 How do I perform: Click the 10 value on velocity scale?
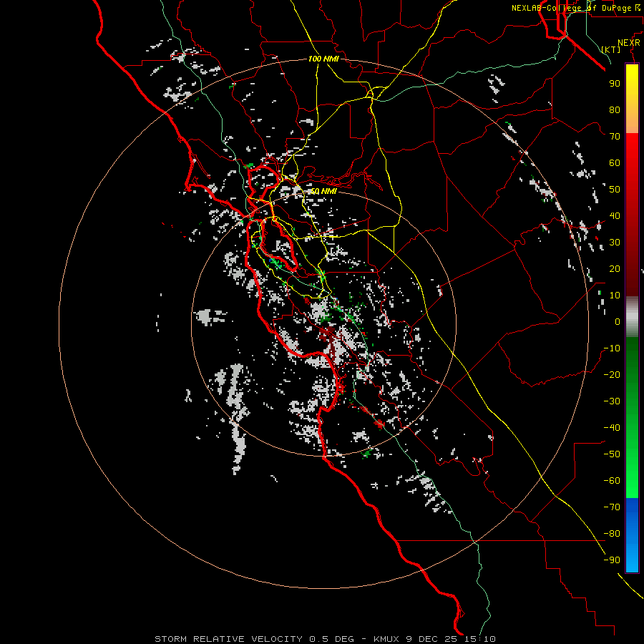(615, 296)
